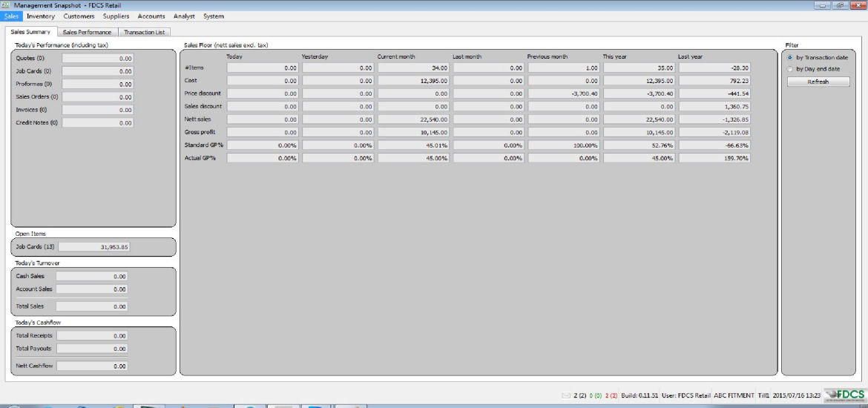
Task: Open the Suppliers menu
Action: tap(116, 16)
